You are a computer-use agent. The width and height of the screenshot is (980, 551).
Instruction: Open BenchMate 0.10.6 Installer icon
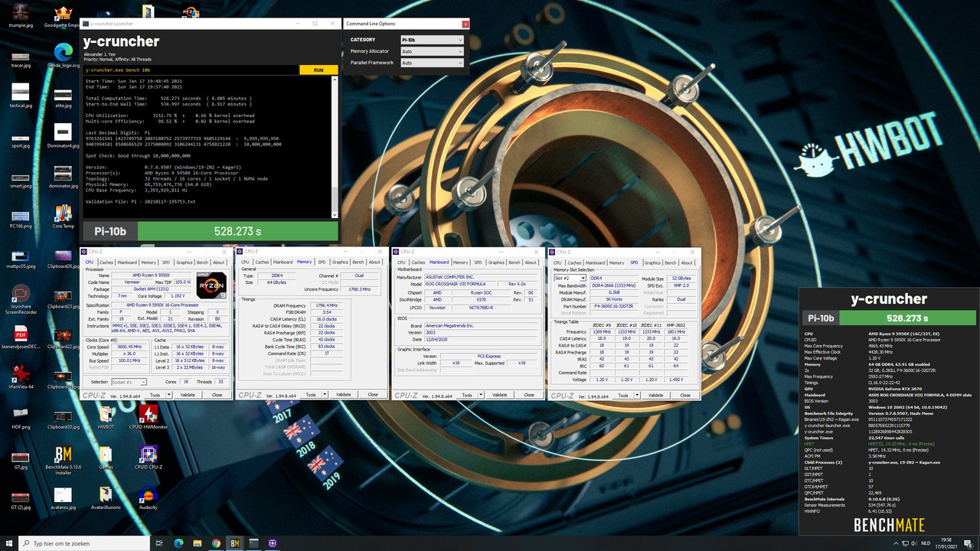[63, 460]
